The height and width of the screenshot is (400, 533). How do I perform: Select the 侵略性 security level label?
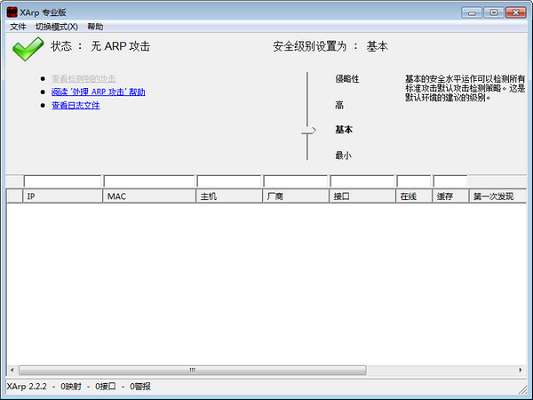pyautogui.click(x=347, y=79)
